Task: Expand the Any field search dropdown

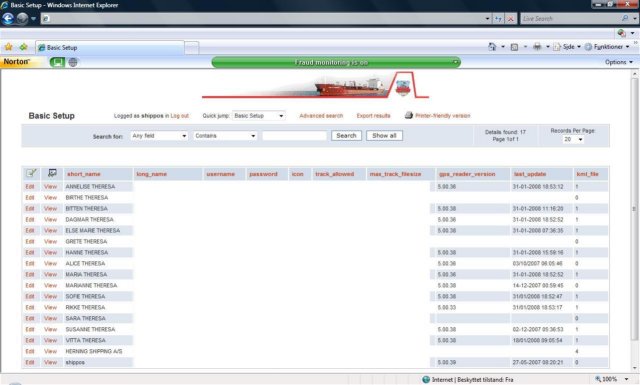Action: tap(159, 136)
